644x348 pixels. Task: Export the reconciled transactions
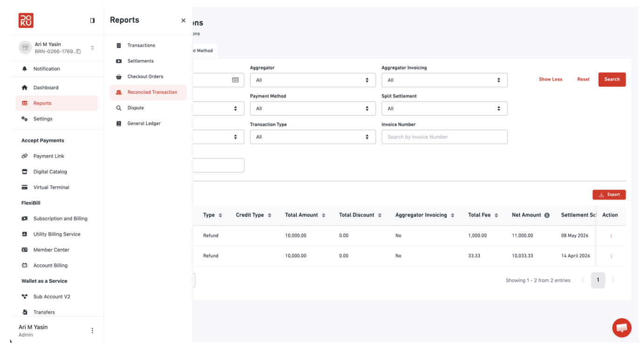click(609, 194)
